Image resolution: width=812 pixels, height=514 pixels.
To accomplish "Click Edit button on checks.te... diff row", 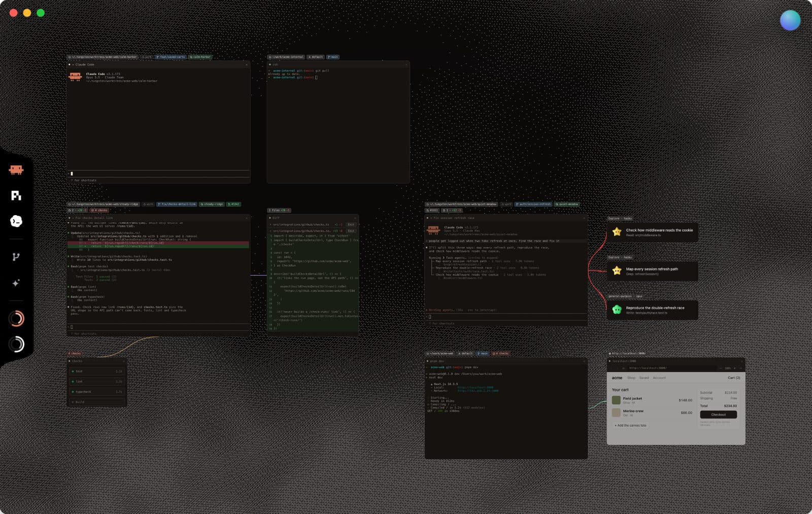I will pyautogui.click(x=351, y=231).
